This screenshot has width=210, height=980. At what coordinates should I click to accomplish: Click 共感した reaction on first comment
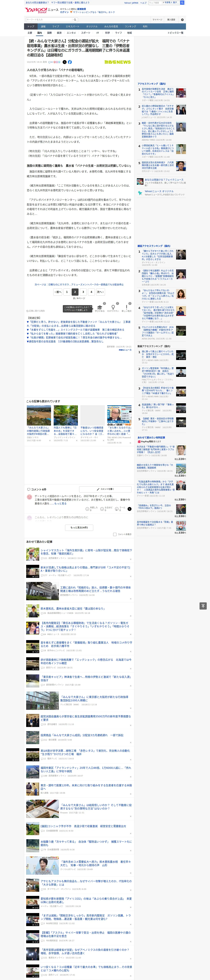coord(91,509)
